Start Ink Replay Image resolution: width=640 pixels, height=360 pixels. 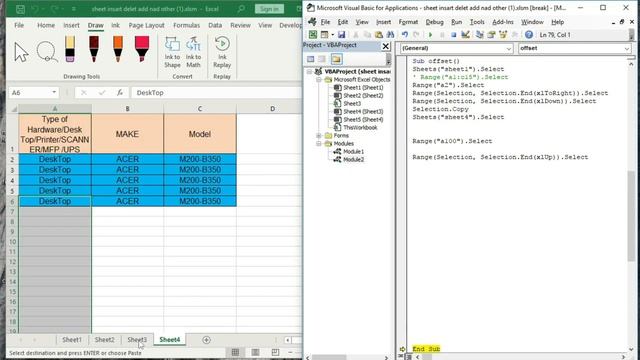[x=222, y=52]
